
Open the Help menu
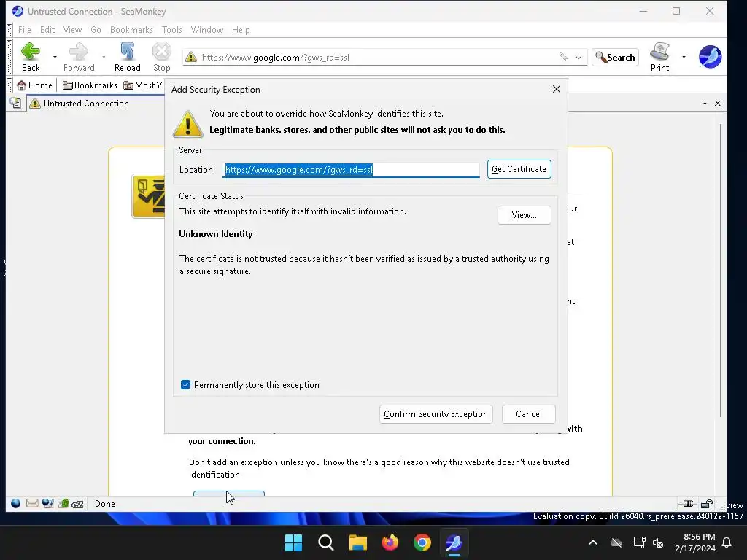pos(241,29)
